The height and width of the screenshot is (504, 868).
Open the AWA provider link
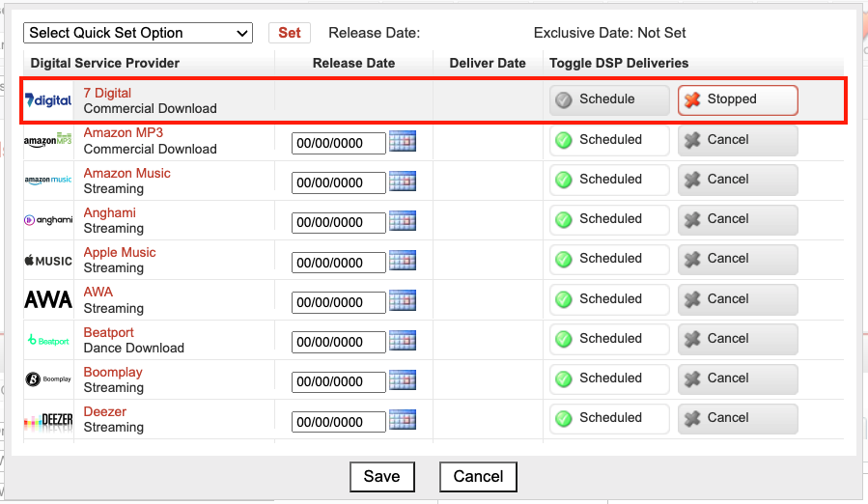tap(98, 292)
